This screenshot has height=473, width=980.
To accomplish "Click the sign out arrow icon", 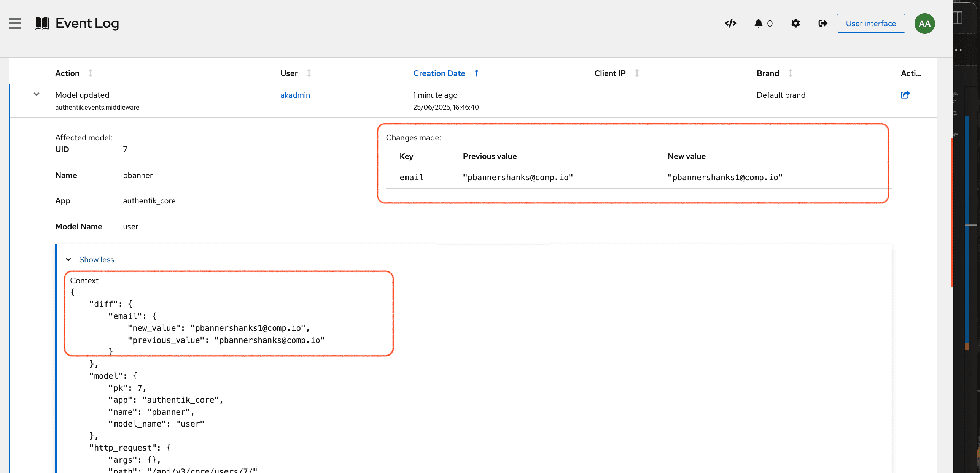I will coord(823,24).
